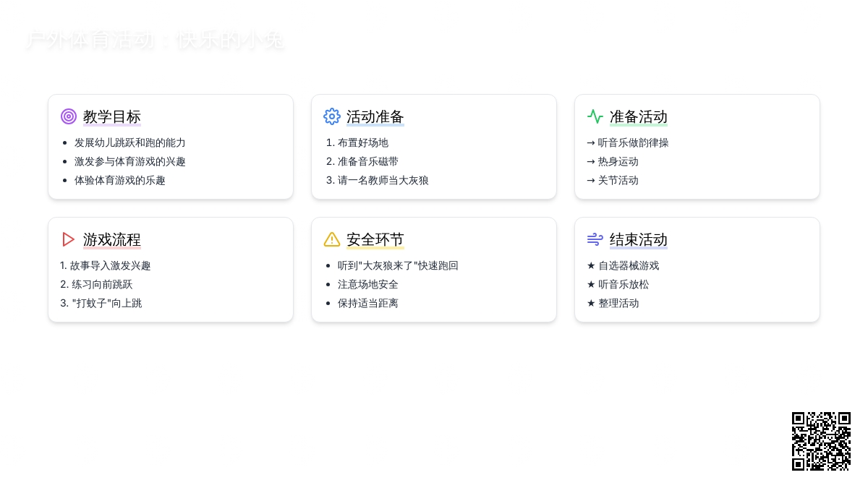The width and height of the screenshot is (868, 488).
Task: Click the line 听音乐做韵律操
Action: pyautogui.click(x=628, y=143)
